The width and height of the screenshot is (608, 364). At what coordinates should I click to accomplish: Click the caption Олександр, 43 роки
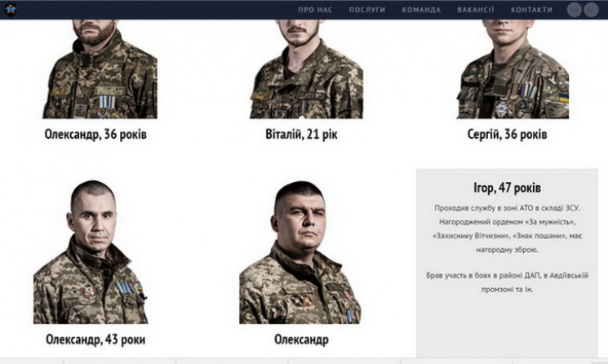pyautogui.click(x=95, y=340)
